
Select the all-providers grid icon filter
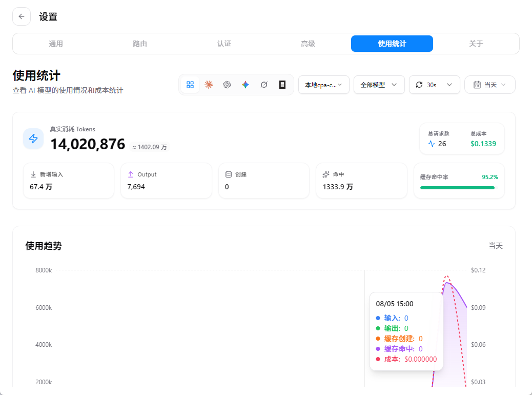coord(190,85)
